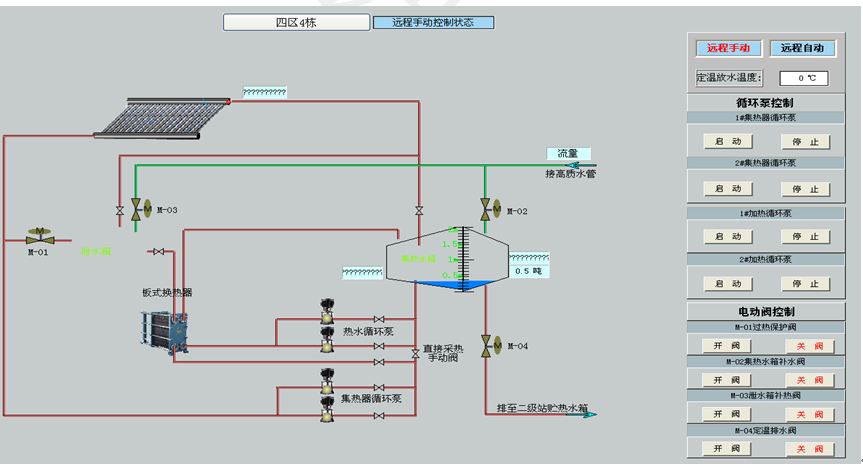The image size is (863, 466).
Task: Click the M-02 motorized valve symbol
Action: point(487,209)
